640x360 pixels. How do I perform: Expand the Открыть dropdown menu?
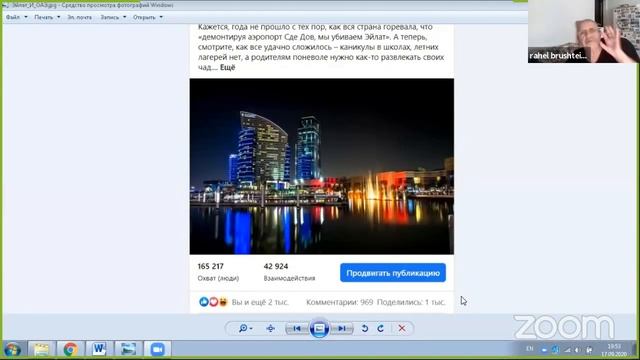148,17
